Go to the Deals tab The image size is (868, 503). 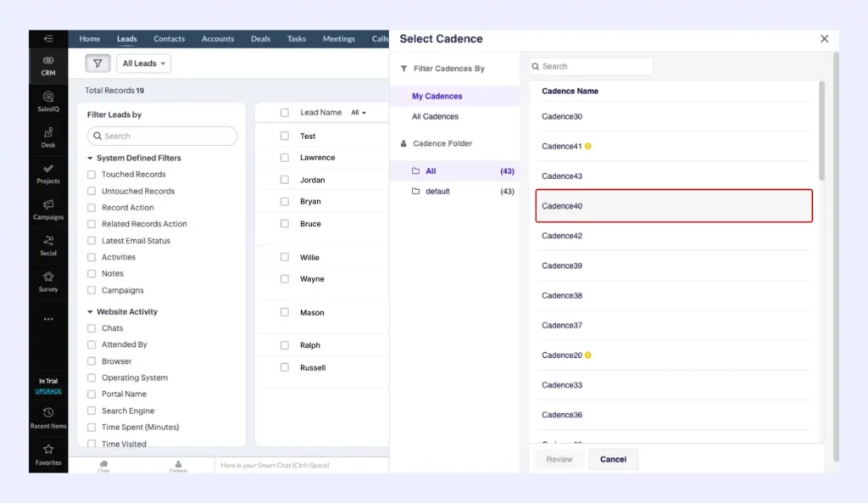click(x=260, y=39)
